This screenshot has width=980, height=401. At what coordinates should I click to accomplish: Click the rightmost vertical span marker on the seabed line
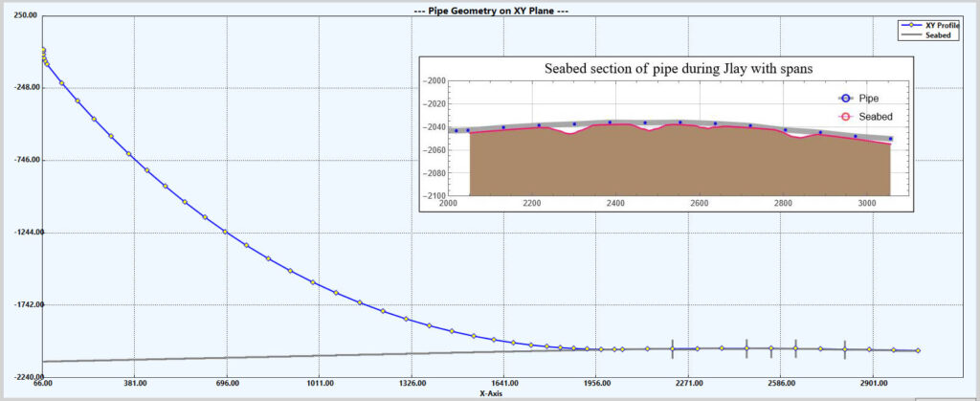click(x=845, y=350)
